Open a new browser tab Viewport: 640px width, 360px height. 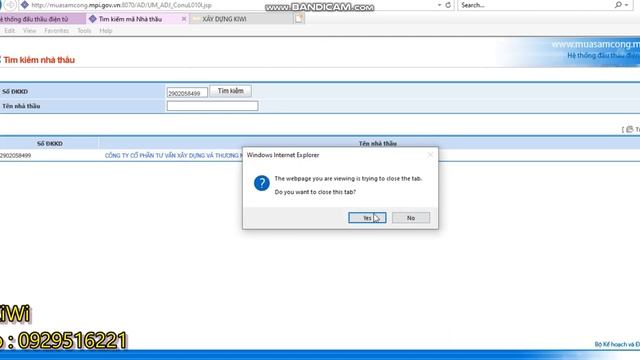pyautogui.click(x=299, y=18)
